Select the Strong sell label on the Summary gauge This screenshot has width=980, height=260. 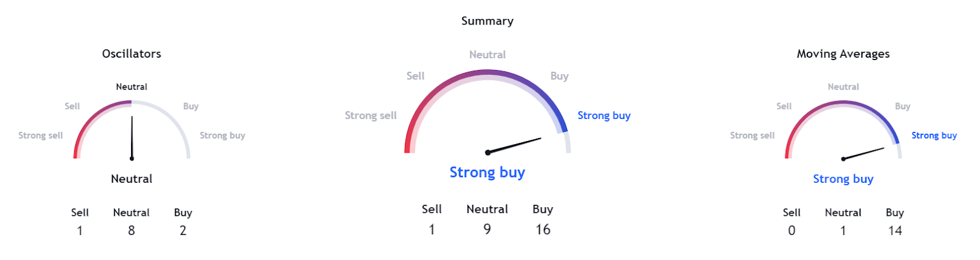point(371,115)
